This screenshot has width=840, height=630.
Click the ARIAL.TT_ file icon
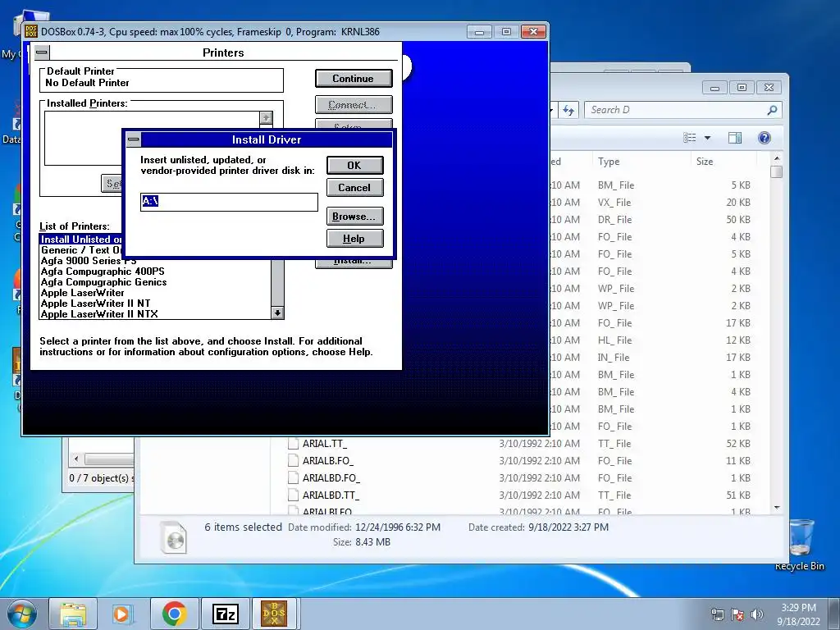293,444
